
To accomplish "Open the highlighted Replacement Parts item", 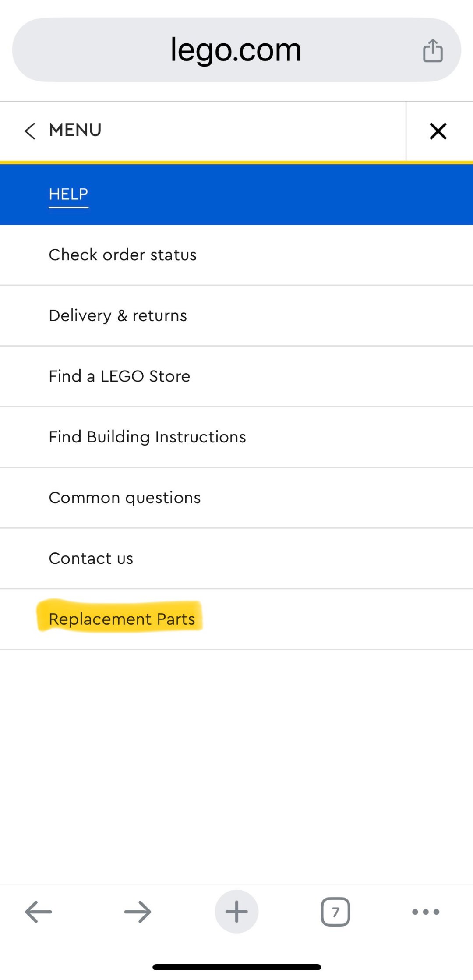I will tap(122, 619).
